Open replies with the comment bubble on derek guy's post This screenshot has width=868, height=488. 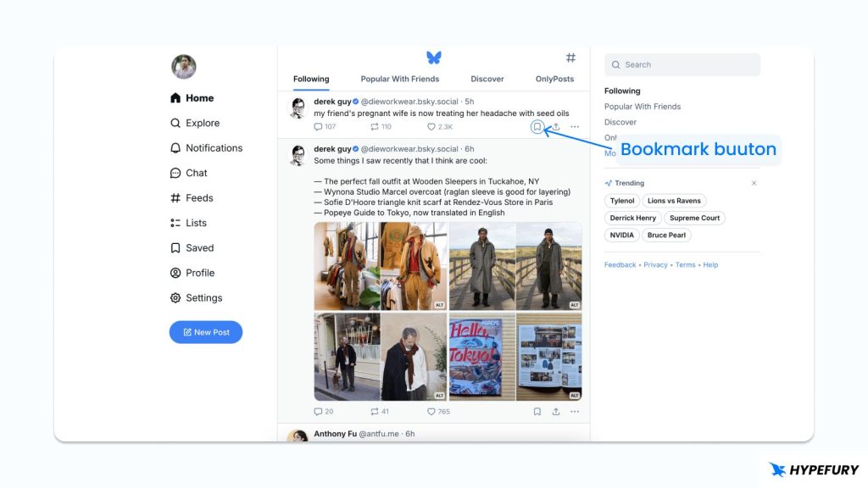[x=318, y=126]
